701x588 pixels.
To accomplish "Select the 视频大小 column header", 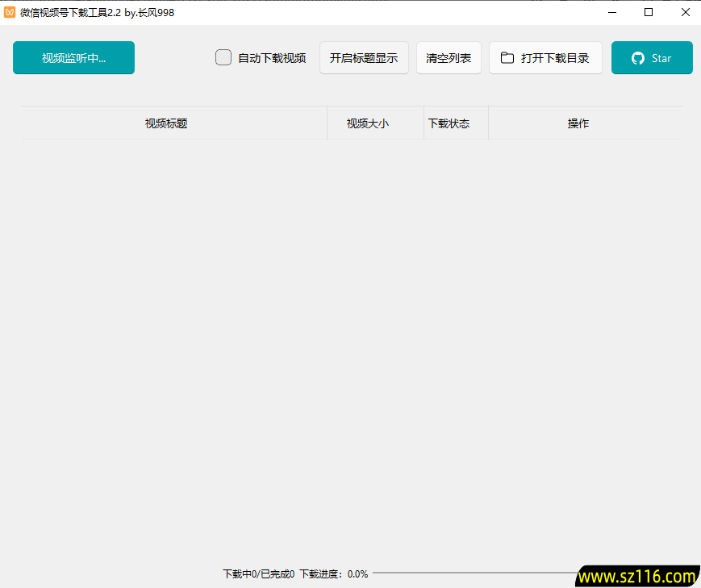I will click(x=368, y=123).
